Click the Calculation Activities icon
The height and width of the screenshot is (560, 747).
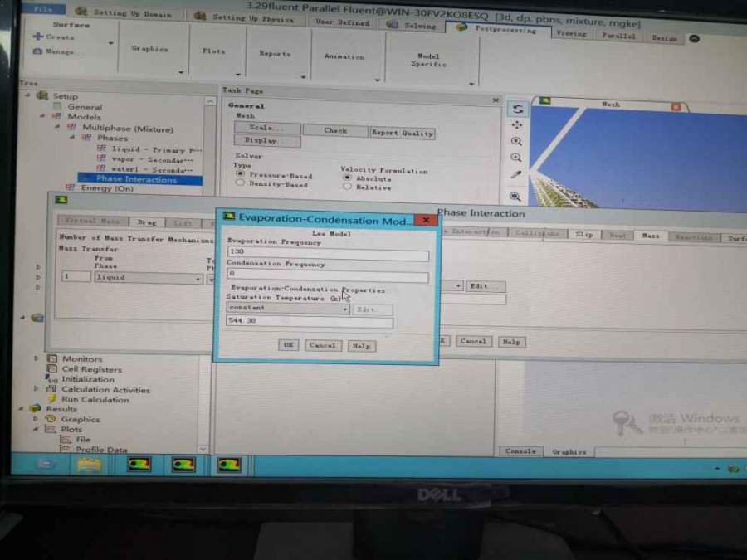coord(51,388)
